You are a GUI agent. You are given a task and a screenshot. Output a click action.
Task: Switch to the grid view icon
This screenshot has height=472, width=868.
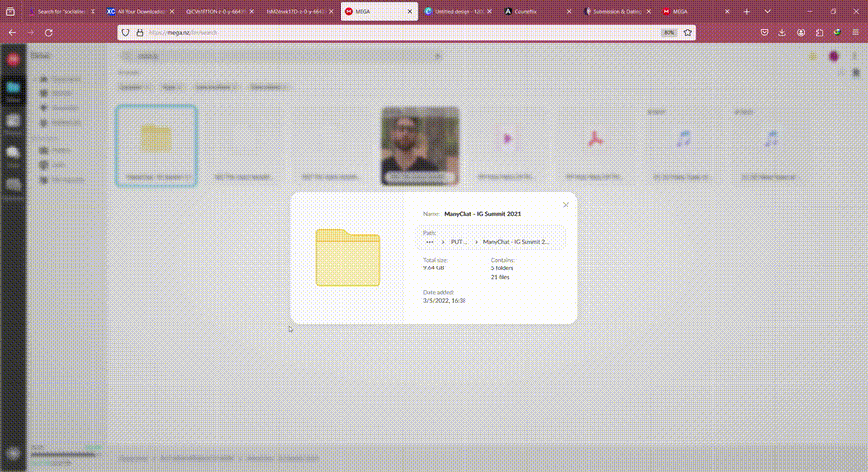(x=856, y=73)
